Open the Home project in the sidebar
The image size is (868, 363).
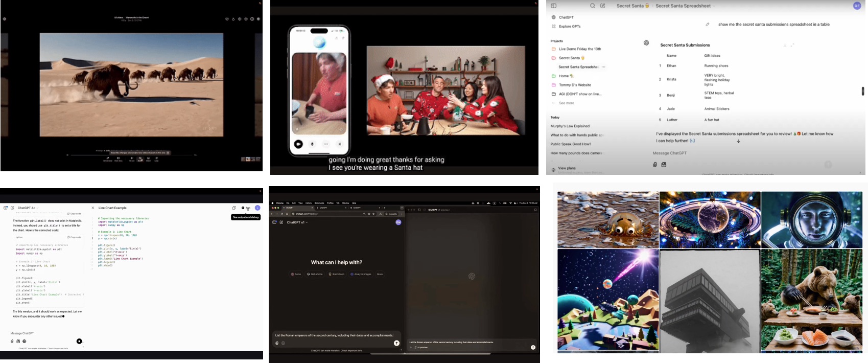coord(563,76)
